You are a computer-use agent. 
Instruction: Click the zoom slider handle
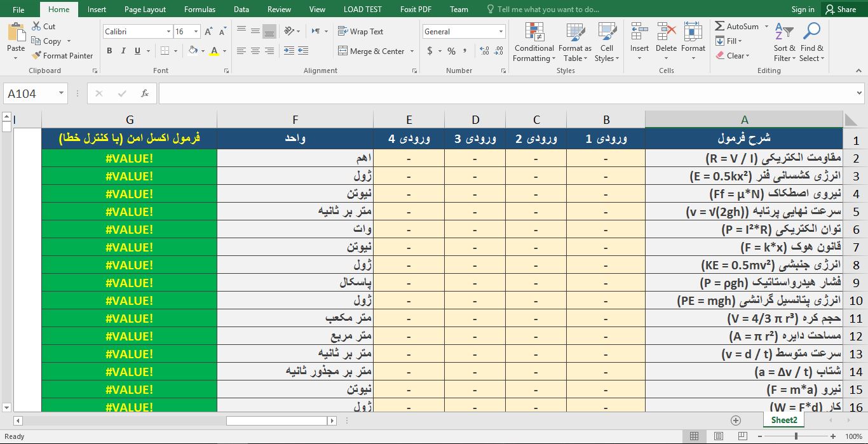tap(796, 436)
